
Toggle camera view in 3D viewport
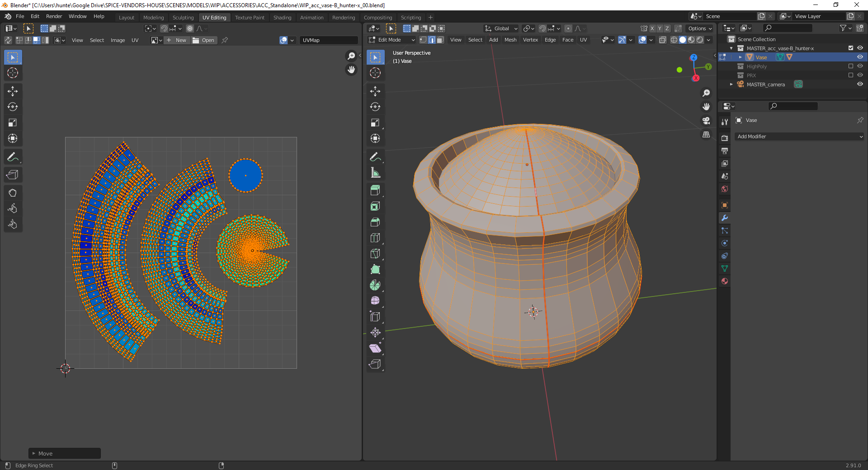pyautogui.click(x=706, y=121)
